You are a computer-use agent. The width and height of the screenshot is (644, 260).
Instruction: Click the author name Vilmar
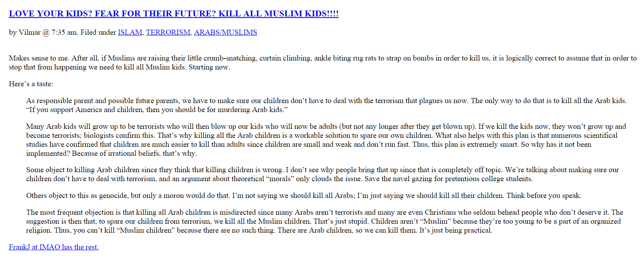30,32
